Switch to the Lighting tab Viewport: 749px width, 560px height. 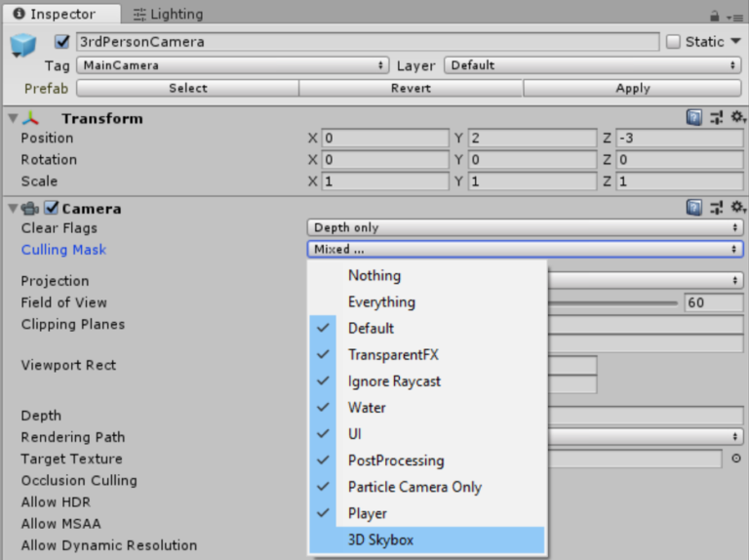tap(168, 15)
